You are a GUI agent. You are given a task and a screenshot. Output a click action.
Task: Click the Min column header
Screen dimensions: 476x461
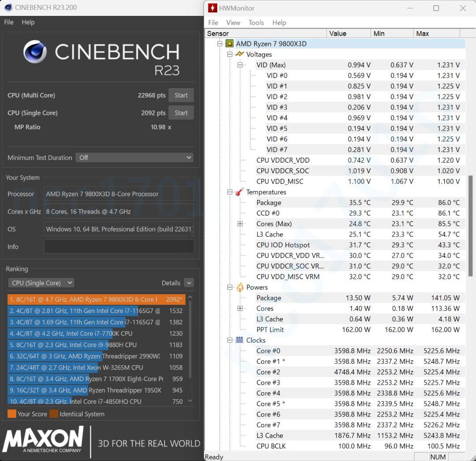coord(392,34)
